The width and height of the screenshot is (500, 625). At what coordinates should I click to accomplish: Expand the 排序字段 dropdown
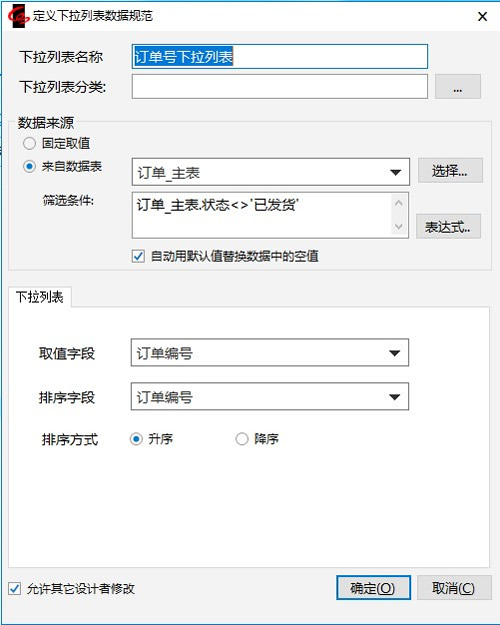[270, 397]
